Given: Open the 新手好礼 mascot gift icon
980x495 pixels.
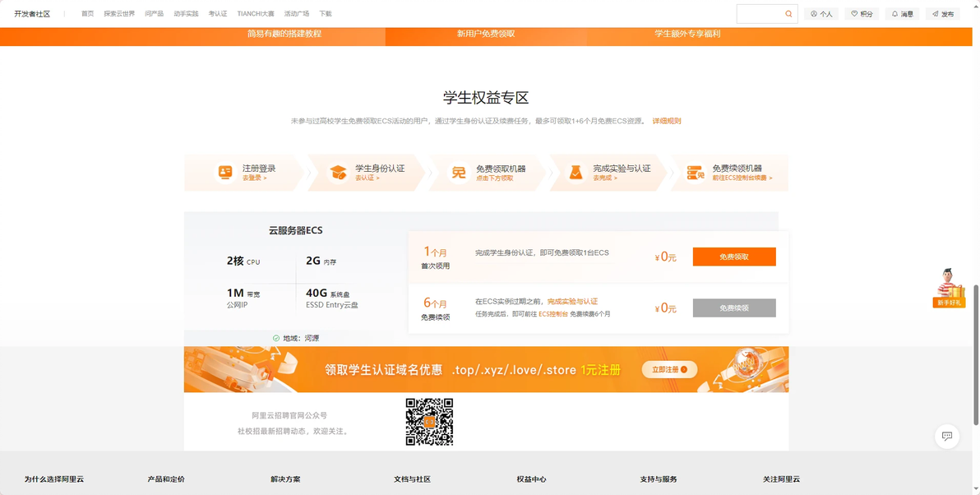Looking at the screenshot, I should point(949,288).
